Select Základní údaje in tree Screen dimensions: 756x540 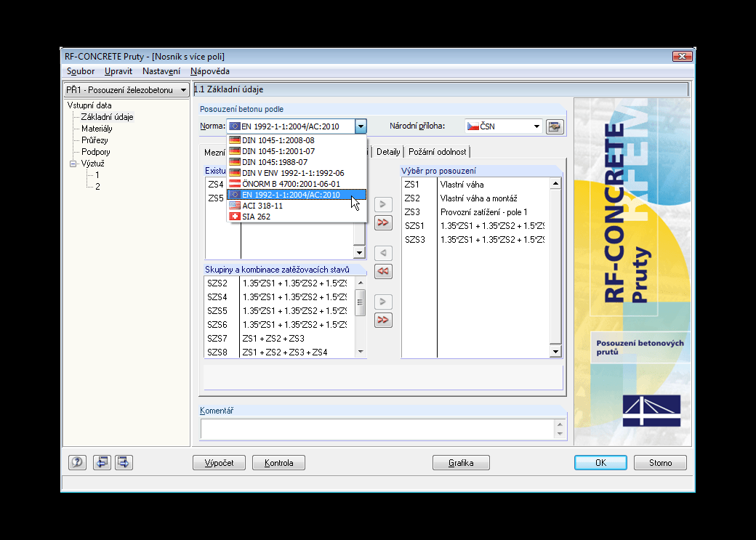[x=107, y=117]
